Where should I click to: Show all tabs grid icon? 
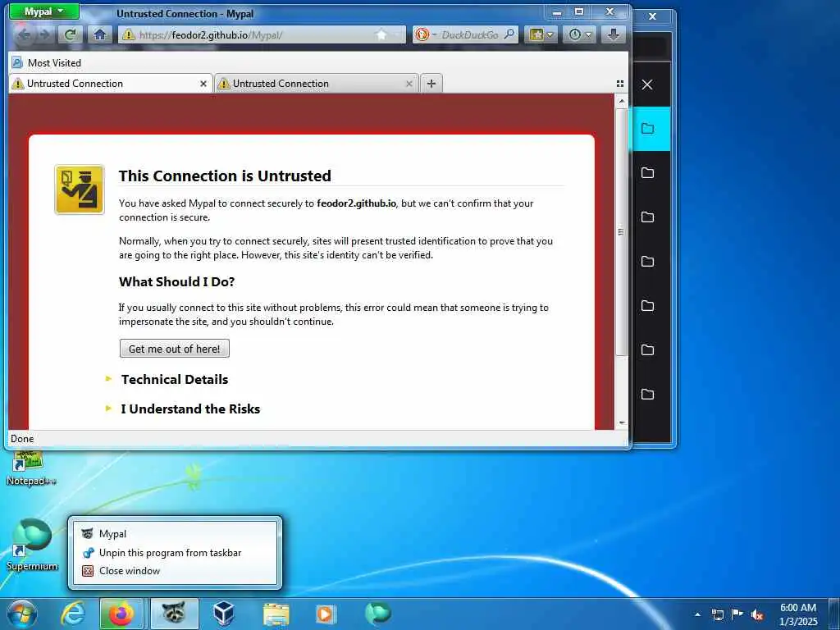click(x=620, y=84)
